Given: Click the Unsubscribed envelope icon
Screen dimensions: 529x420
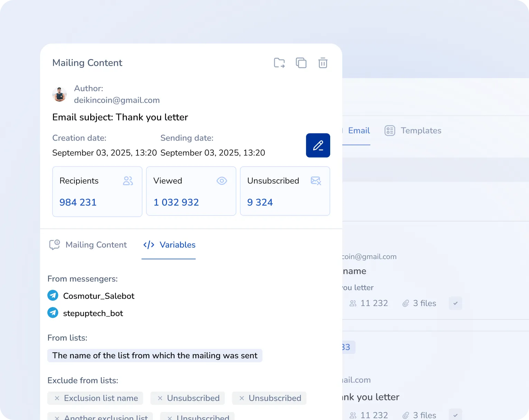Looking at the screenshot, I should pyautogui.click(x=316, y=181).
